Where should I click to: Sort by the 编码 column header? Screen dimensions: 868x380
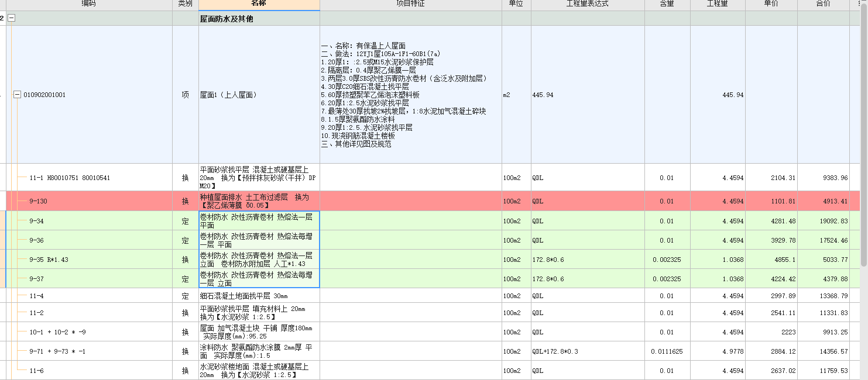(x=89, y=4)
